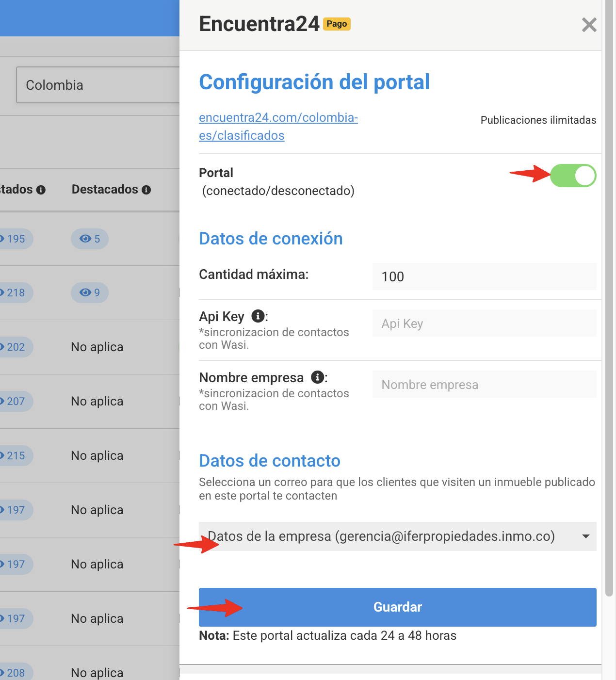Screen dimensions: 616x680
Task: Click the Configuración del portal heading
Action: click(314, 82)
